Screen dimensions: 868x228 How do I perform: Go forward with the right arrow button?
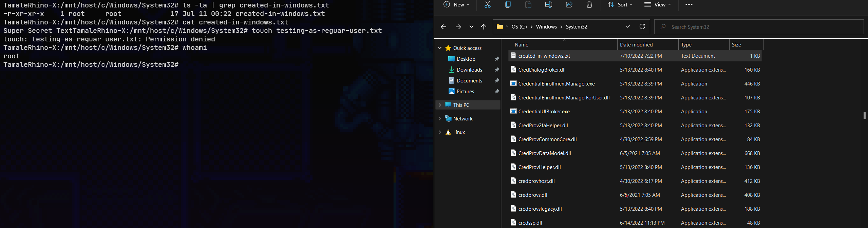pos(458,27)
